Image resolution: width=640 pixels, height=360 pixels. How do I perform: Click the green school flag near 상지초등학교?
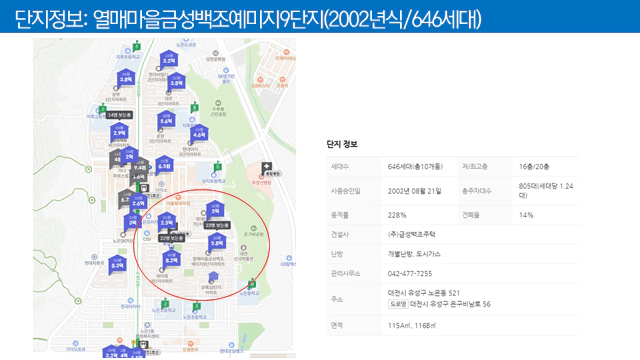click(218, 166)
